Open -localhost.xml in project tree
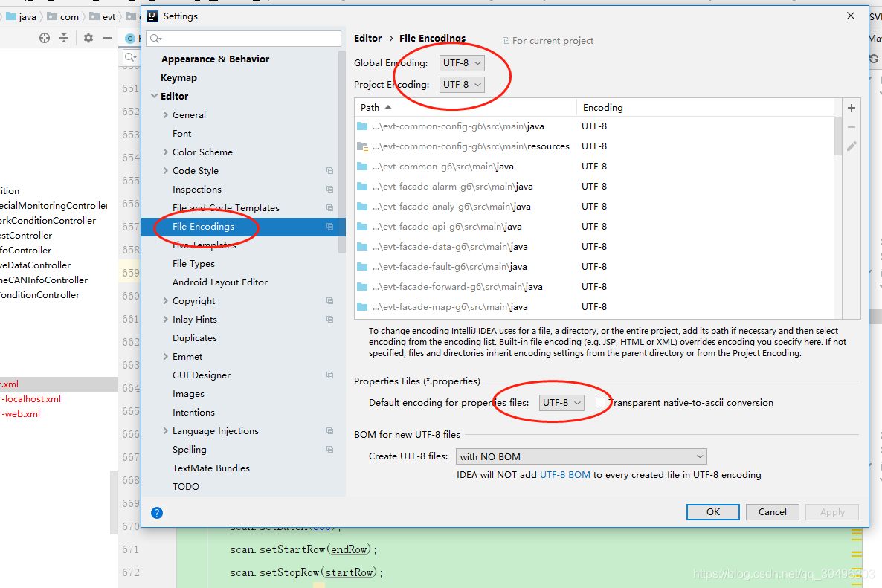 click(x=31, y=399)
